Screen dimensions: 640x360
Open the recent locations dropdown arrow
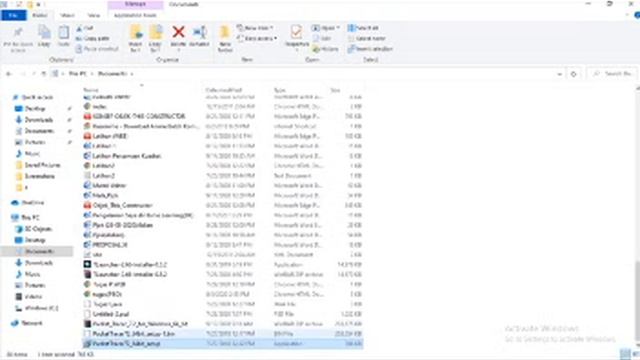[34, 74]
